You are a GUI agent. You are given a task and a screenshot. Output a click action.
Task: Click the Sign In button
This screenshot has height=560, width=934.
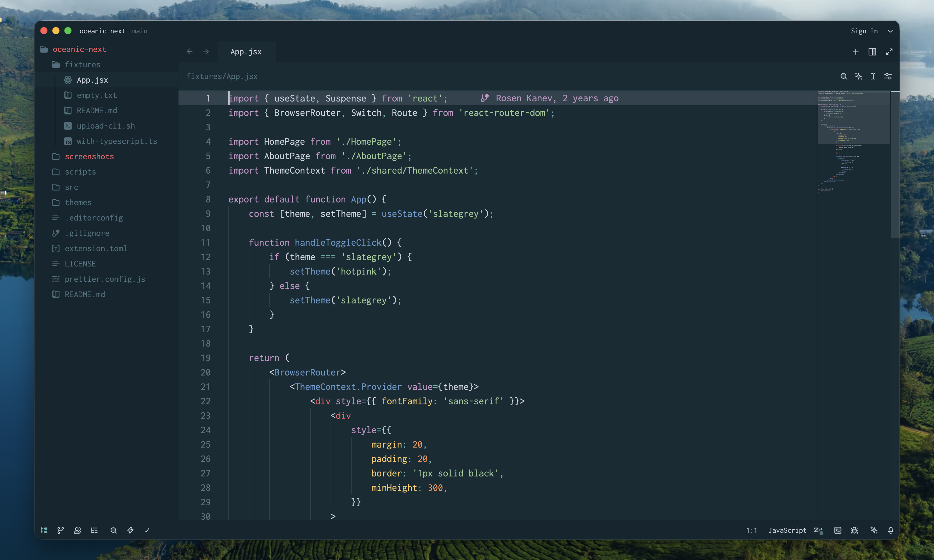click(x=864, y=31)
